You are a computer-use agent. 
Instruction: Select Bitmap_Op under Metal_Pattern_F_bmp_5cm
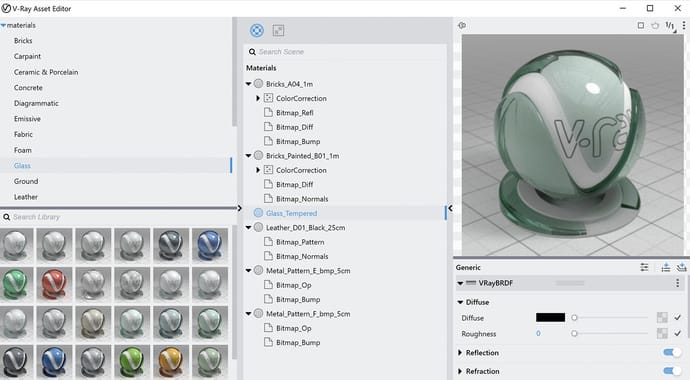[294, 328]
